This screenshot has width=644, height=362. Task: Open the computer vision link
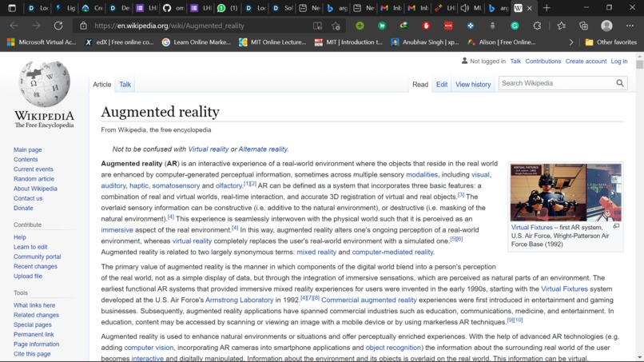(x=149, y=348)
